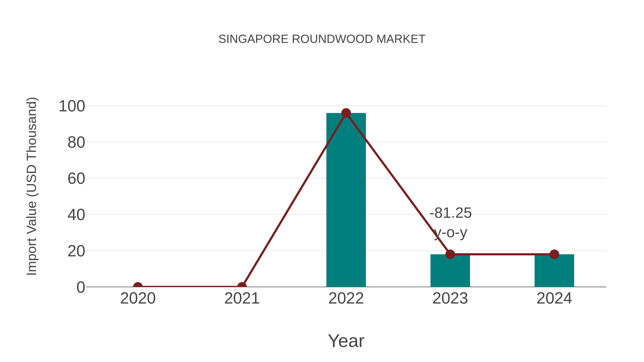Click the x-axis label '2024'
The width and height of the screenshot is (644, 362).
[x=554, y=298]
